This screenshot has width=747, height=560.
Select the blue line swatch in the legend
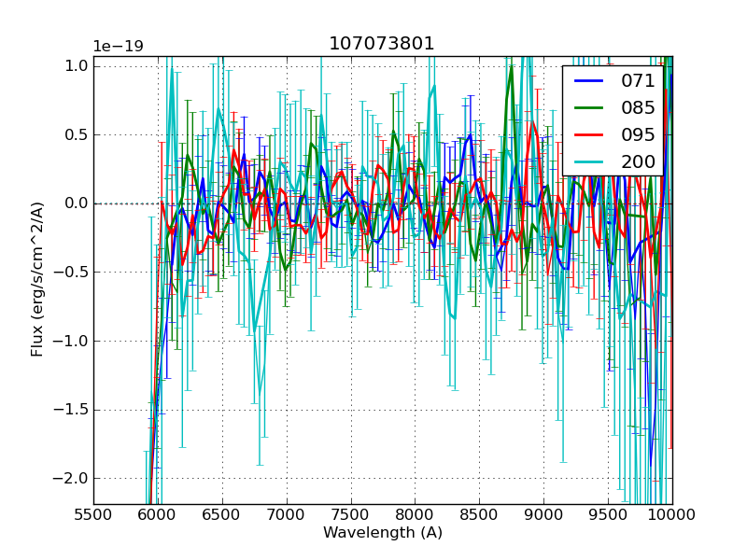click(x=590, y=81)
